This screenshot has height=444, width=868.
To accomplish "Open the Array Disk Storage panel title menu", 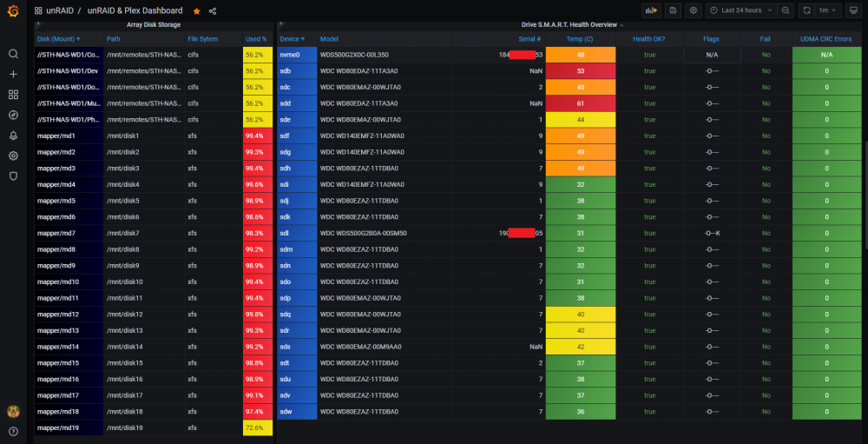I will (x=154, y=25).
